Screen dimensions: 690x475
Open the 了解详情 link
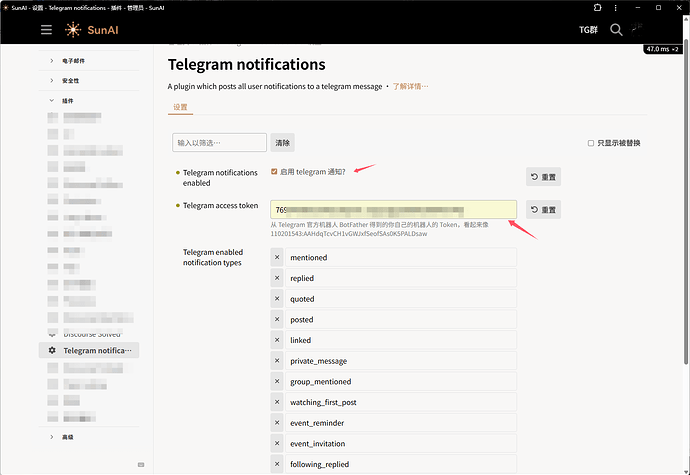(x=410, y=87)
